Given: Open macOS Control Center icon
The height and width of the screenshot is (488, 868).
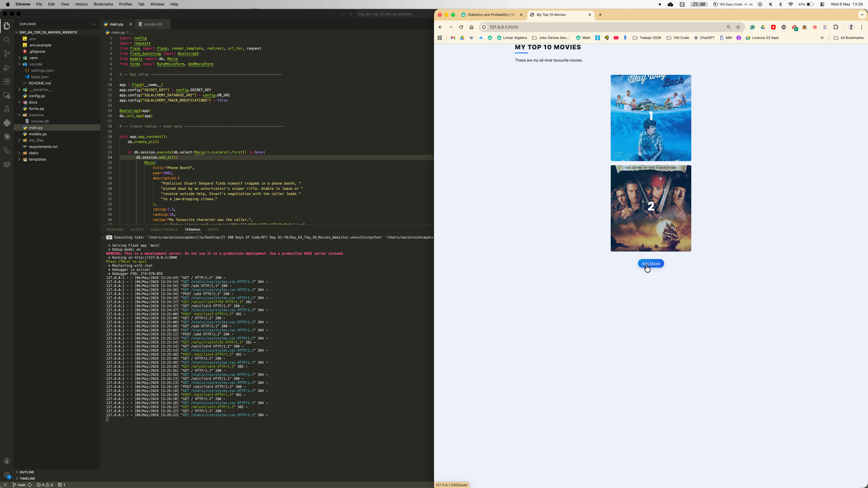Looking at the screenshot, I should pyautogui.click(x=822, y=4).
